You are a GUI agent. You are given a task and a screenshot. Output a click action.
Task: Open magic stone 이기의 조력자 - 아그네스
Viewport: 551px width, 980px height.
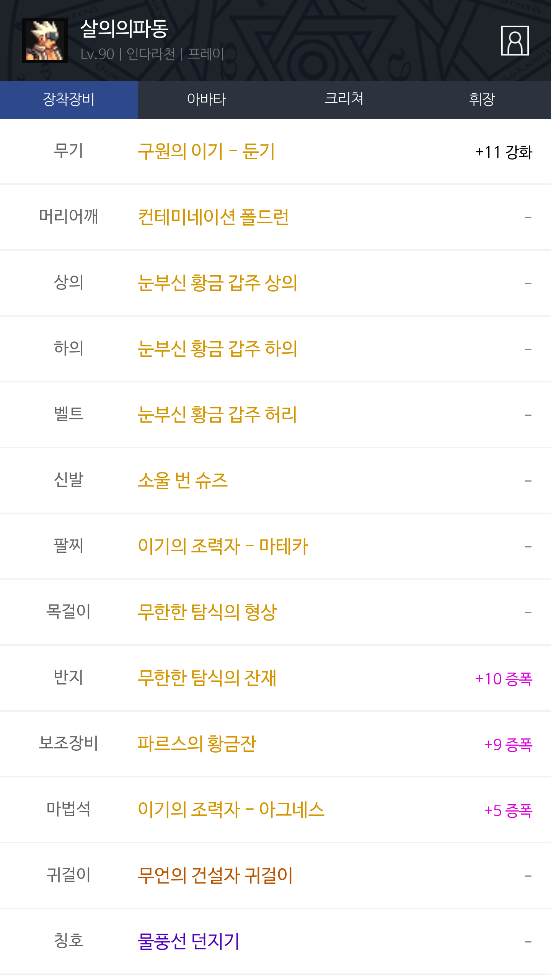(231, 810)
